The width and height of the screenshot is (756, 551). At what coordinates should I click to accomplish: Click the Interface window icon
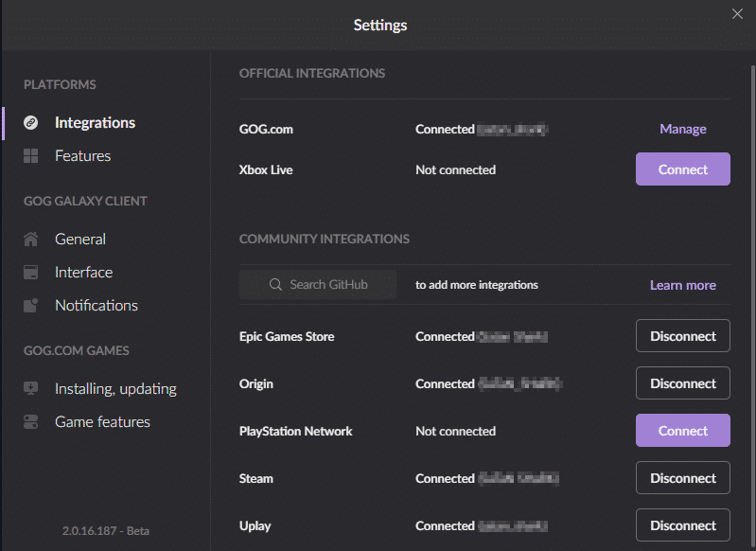pyautogui.click(x=31, y=273)
